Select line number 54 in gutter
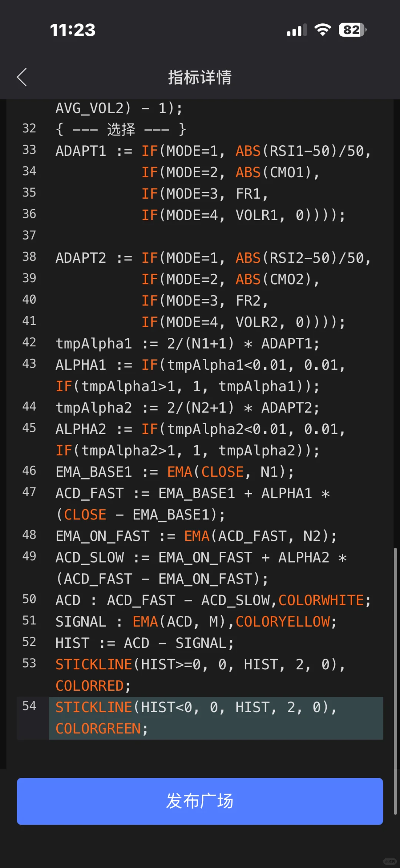400x868 pixels. [29, 706]
